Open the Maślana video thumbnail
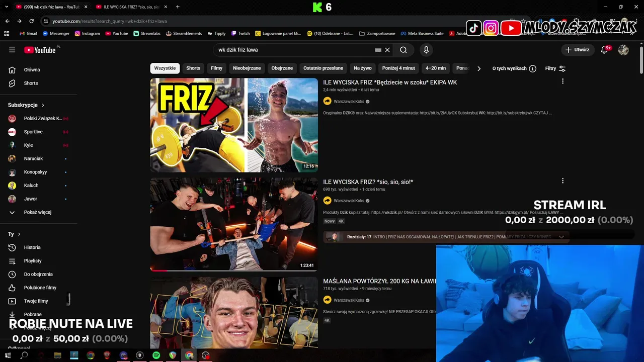Viewport: 644px width, 362px height. point(234,312)
